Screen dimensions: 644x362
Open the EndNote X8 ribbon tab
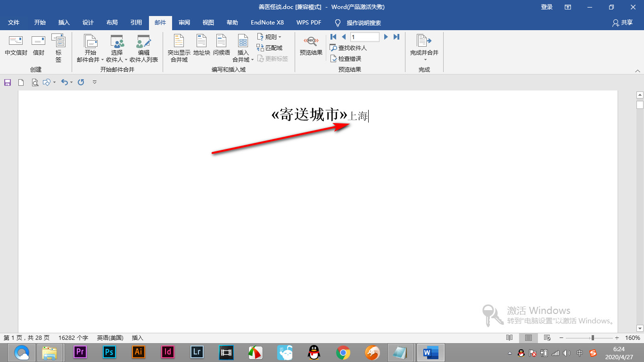[x=266, y=22]
